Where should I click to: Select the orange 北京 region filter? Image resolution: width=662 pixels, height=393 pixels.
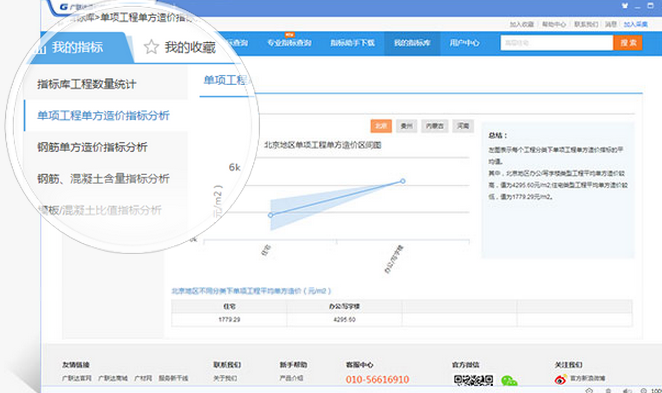(381, 126)
